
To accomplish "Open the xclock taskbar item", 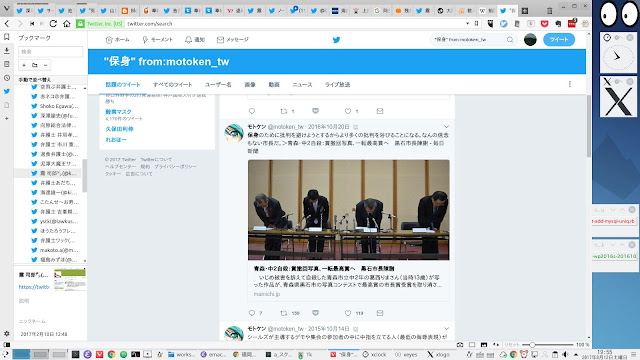I will pyautogui.click(x=374, y=354).
